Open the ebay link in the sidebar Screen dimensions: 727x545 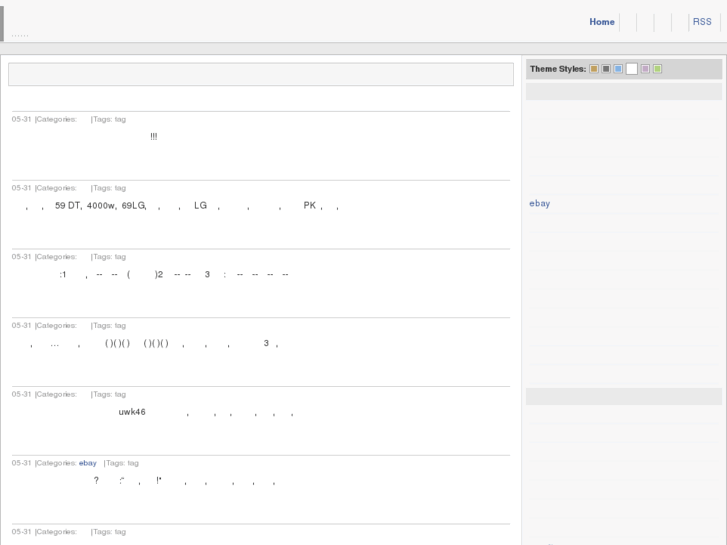click(540, 204)
